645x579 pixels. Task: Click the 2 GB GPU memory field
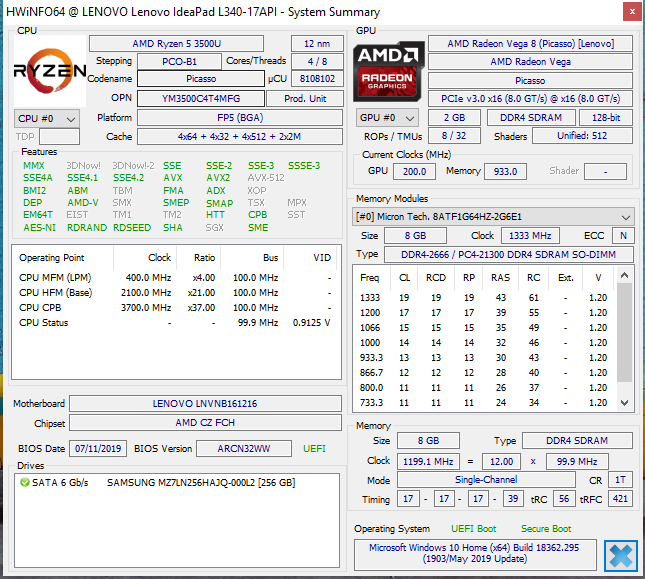pyautogui.click(x=454, y=118)
